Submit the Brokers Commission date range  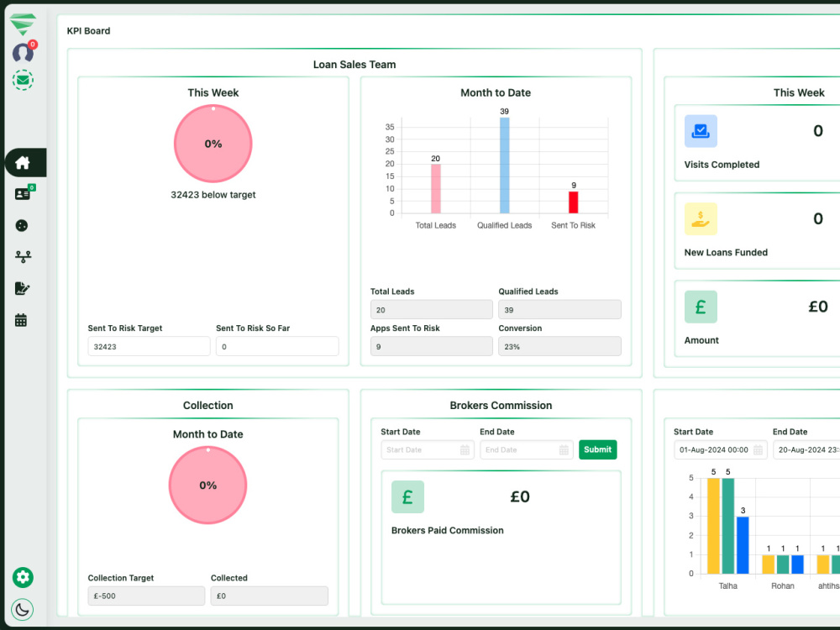598,449
